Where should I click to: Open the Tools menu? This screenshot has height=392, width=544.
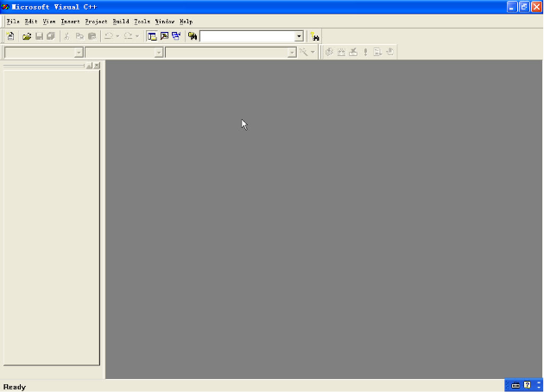[142, 22]
